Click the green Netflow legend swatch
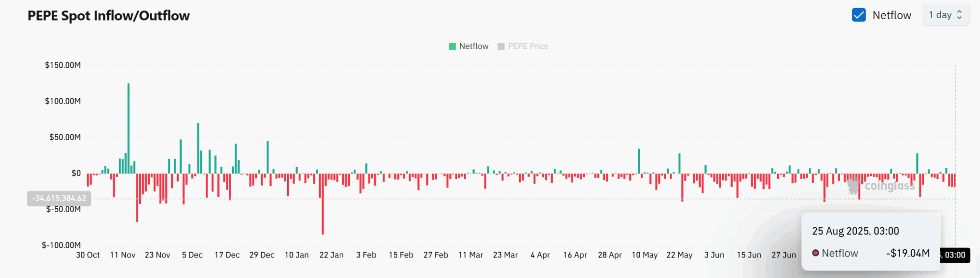 click(452, 46)
